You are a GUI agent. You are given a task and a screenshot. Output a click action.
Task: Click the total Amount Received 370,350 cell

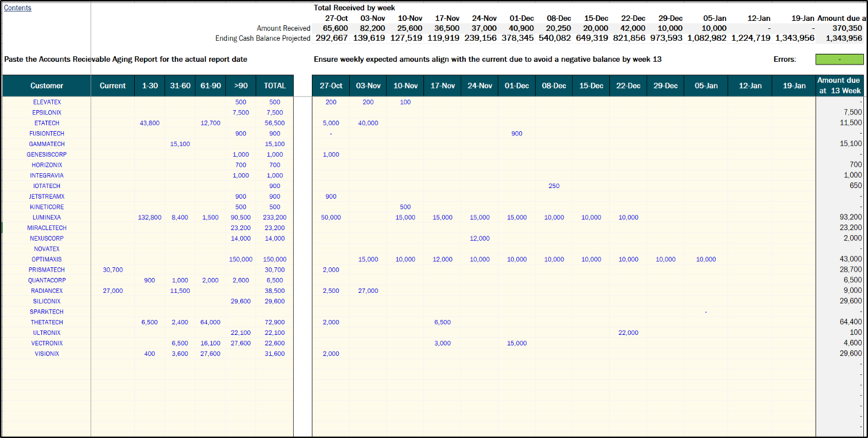(849, 28)
